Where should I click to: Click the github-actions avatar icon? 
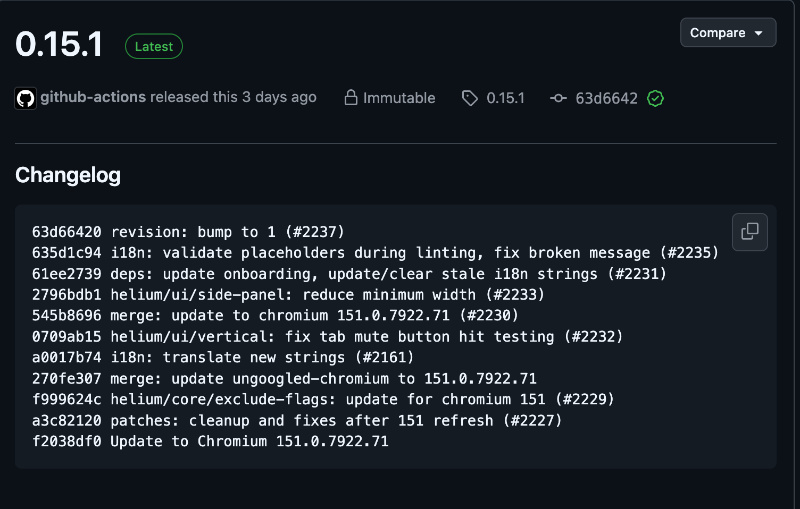click(x=26, y=98)
